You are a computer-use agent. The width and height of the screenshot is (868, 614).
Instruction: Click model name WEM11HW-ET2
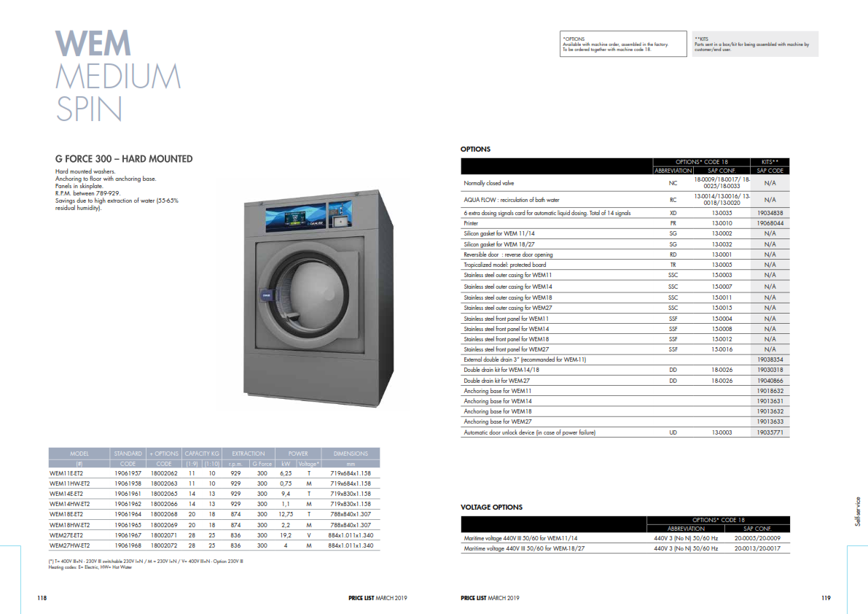70,483
